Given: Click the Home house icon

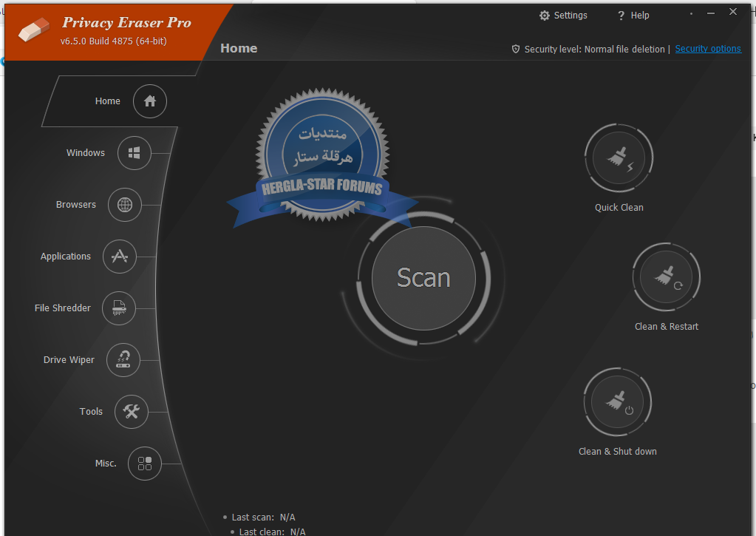Looking at the screenshot, I should (x=150, y=101).
